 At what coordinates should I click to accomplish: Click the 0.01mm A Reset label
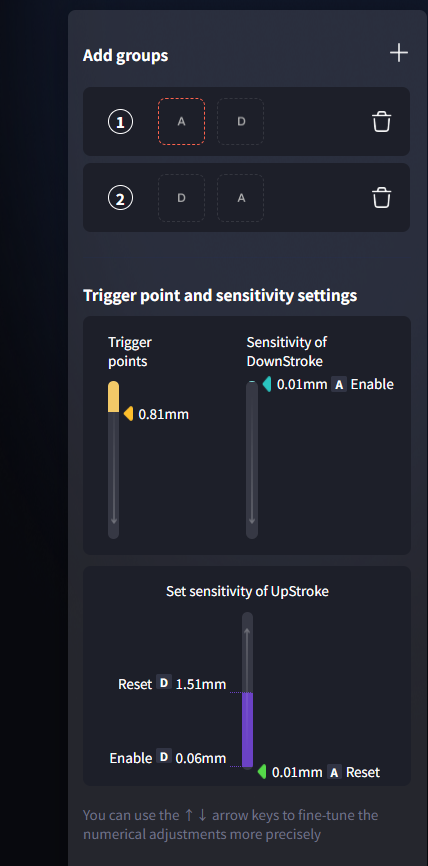pos(326,772)
